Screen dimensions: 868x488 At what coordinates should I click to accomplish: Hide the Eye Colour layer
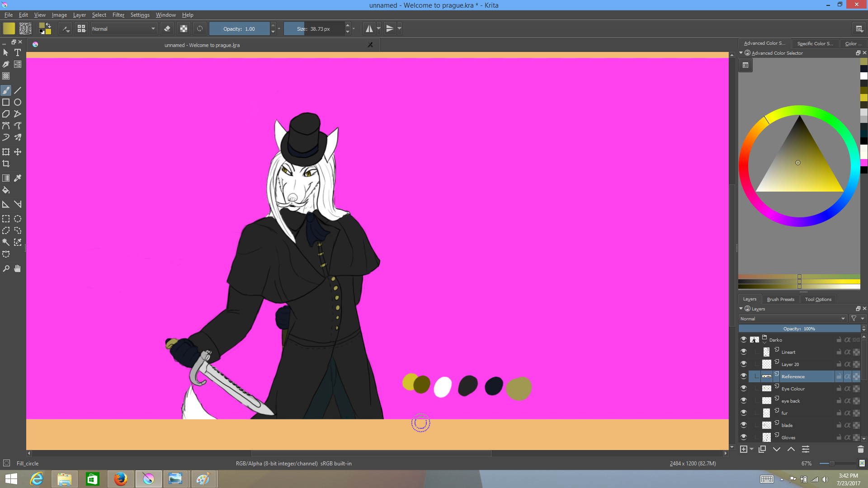click(744, 388)
